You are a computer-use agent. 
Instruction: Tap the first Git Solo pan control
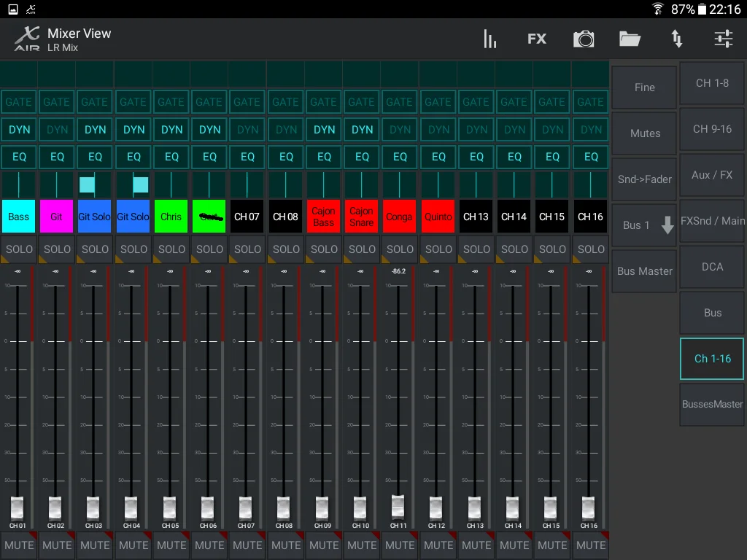94,184
